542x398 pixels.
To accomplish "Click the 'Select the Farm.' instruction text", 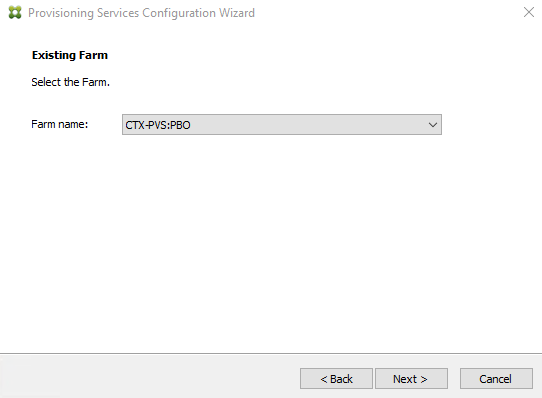I will [71, 82].
